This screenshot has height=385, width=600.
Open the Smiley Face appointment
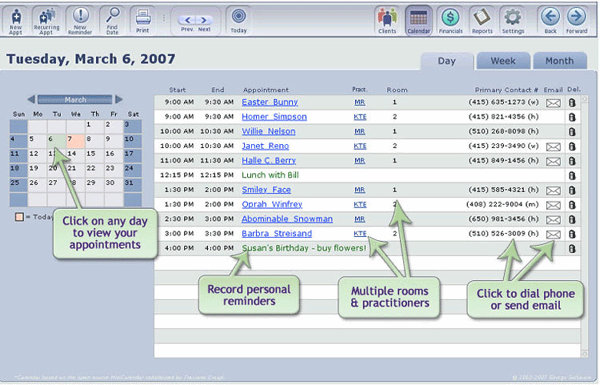tap(266, 189)
